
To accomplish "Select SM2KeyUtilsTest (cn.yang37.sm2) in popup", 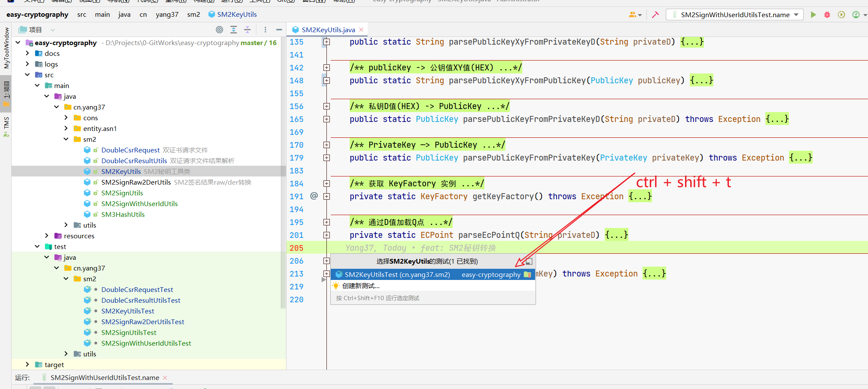I will tap(433, 274).
